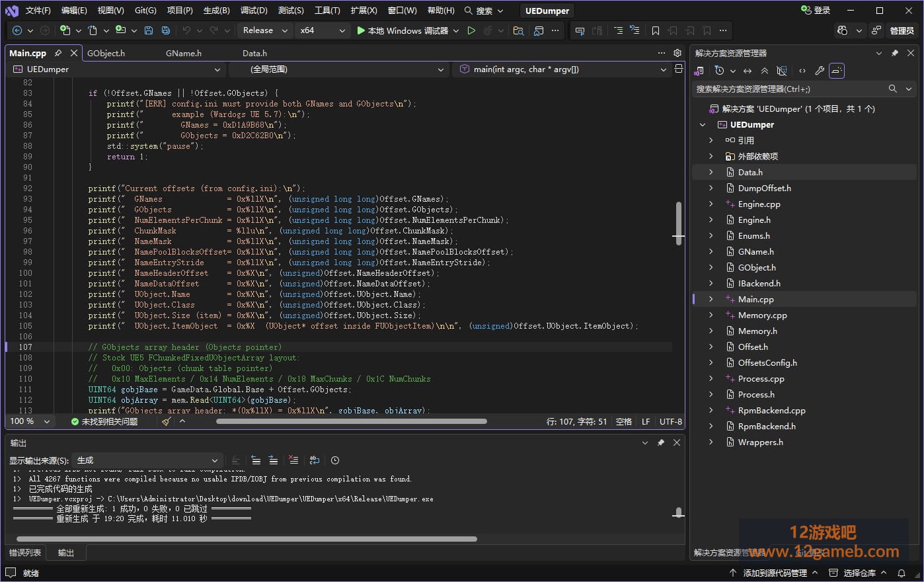The width and height of the screenshot is (924, 582).
Task: Select RpmBackend.h in Solution Explorer
Action: pyautogui.click(x=766, y=426)
